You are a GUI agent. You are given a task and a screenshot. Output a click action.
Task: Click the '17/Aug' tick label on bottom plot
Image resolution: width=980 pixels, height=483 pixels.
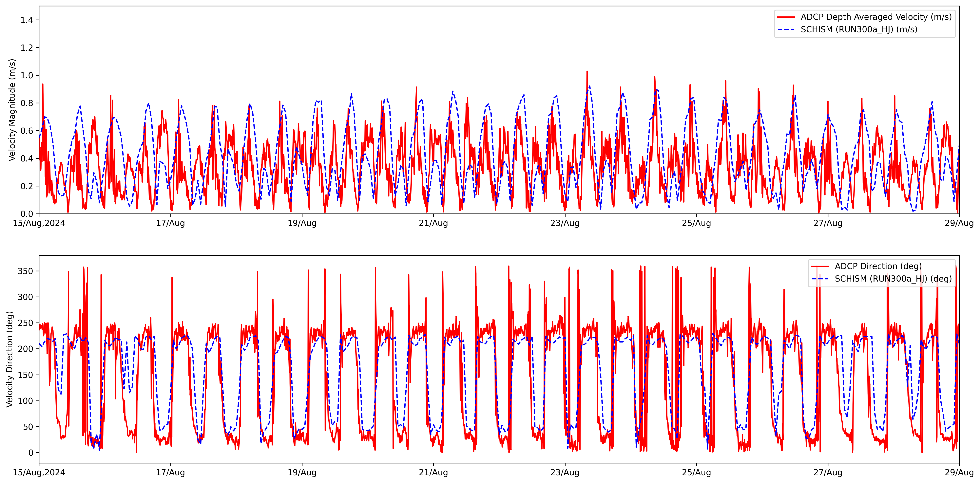point(170,473)
